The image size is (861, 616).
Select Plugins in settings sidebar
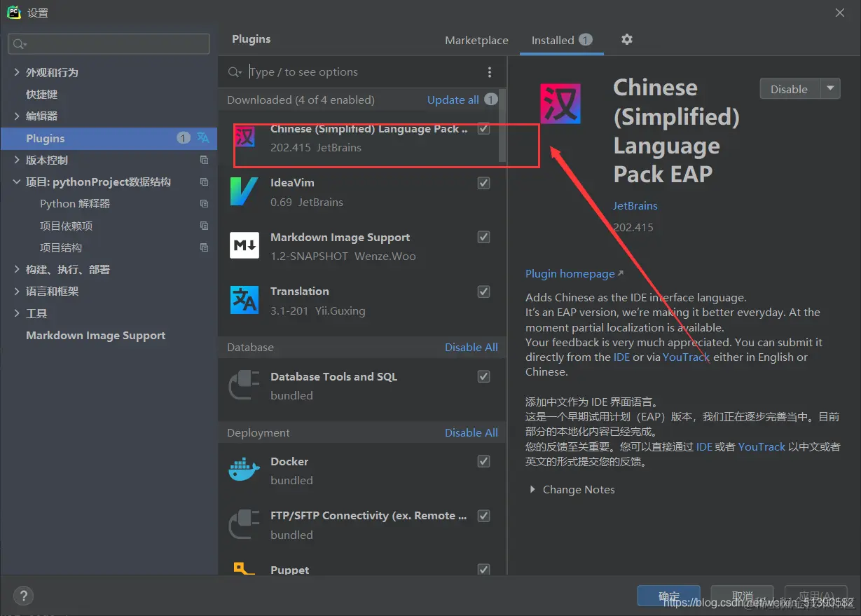(109, 138)
